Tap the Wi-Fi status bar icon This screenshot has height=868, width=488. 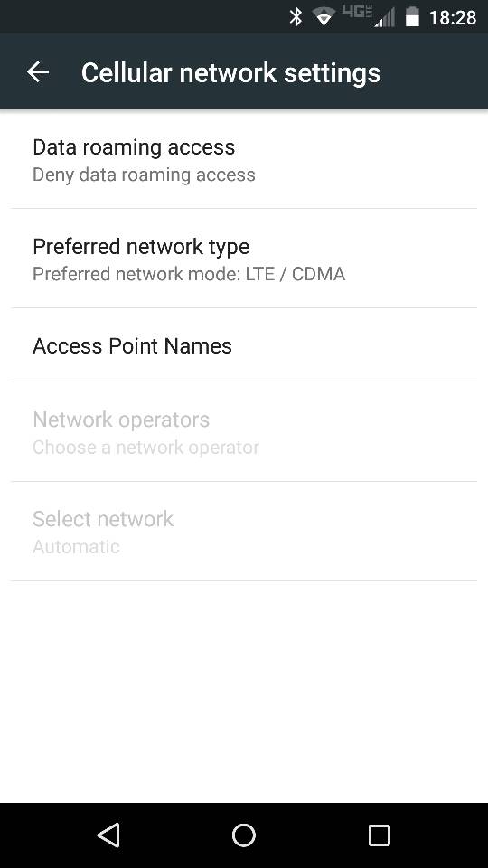pyautogui.click(x=324, y=17)
